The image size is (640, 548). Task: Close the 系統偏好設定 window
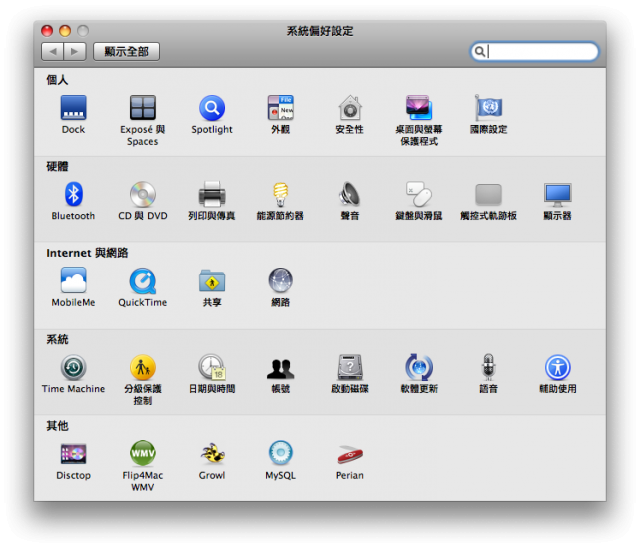pyautogui.click(x=47, y=31)
